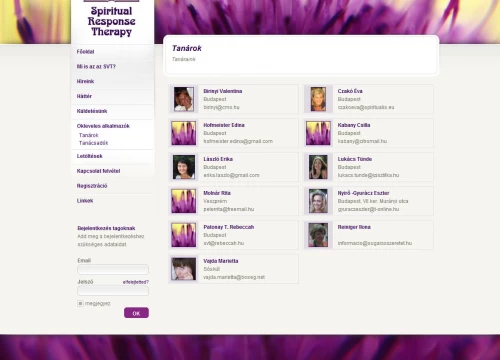Select Okleveles alkalmazók in the sidebar

[103, 126]
